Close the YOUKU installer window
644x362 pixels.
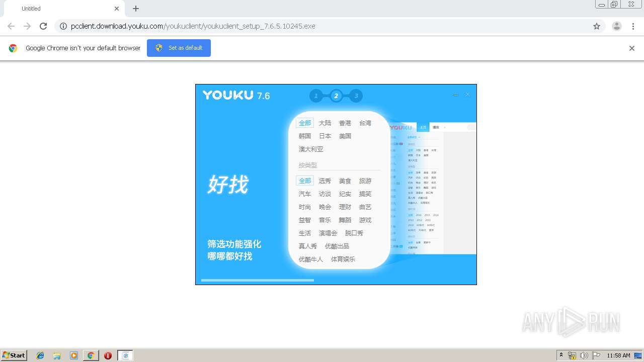point(467,95)
